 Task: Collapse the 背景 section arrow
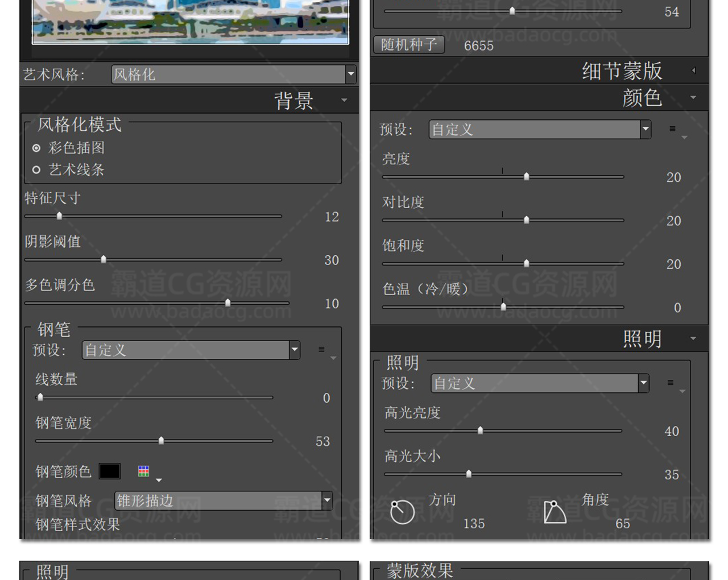pos(344,101)
